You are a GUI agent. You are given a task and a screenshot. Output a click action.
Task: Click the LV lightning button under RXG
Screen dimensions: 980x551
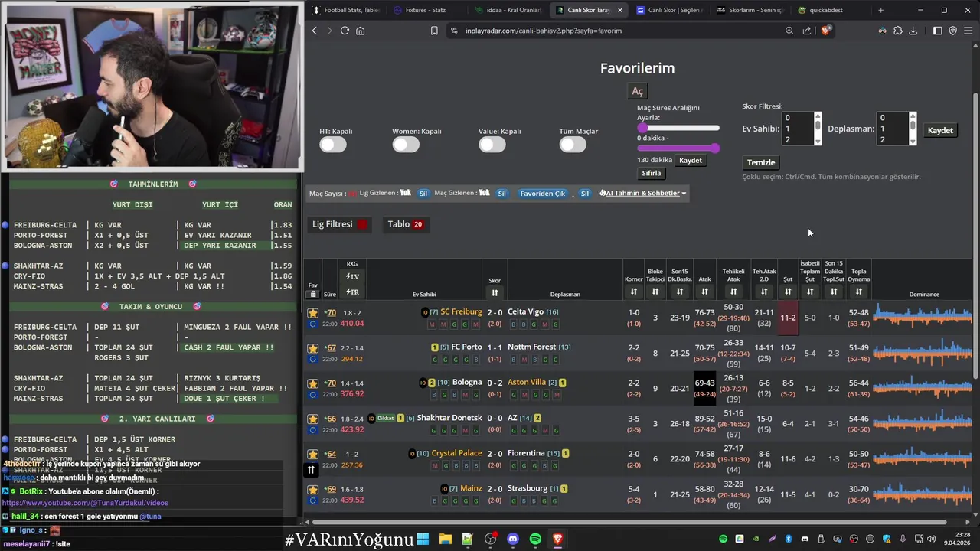pos(352,277)
